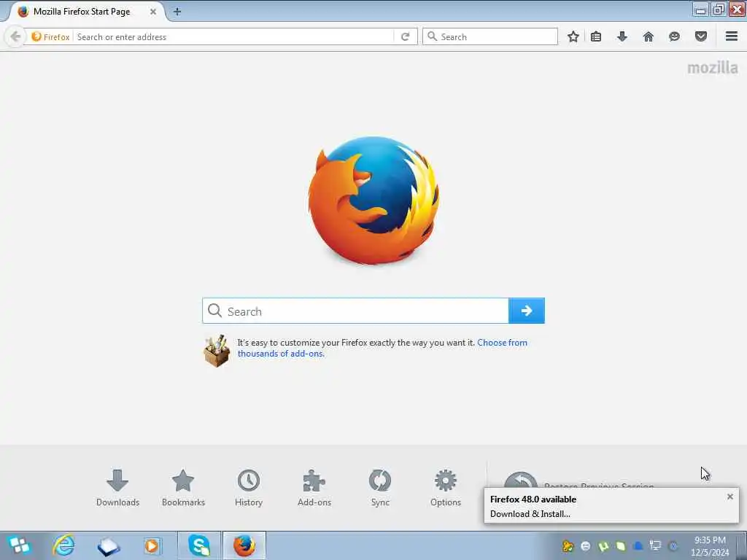Open the Hello chat bubble icon
Image resolution: width=747 pixels, height=560 pixels.
tap(674, 36)
